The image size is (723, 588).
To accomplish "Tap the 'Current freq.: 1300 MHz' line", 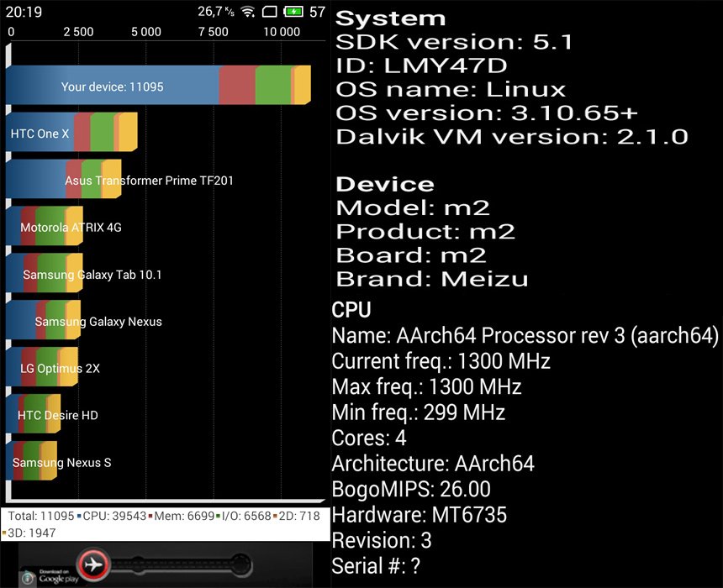I will [441, 361].
